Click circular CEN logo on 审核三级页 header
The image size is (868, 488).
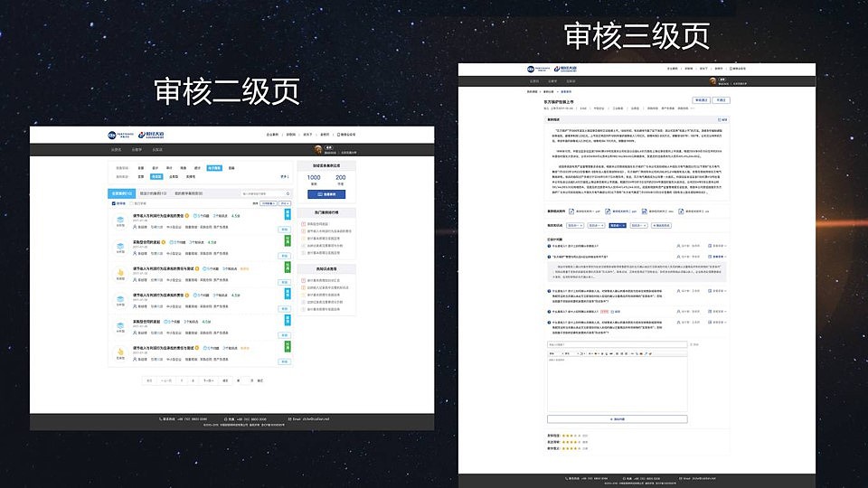(x=531, y=70)
